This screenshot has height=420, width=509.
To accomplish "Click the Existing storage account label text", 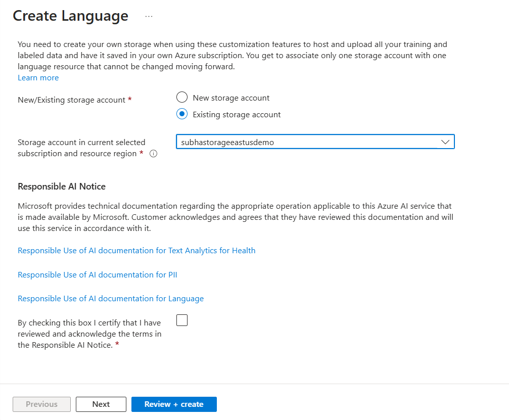I will [x=237, y=115].
